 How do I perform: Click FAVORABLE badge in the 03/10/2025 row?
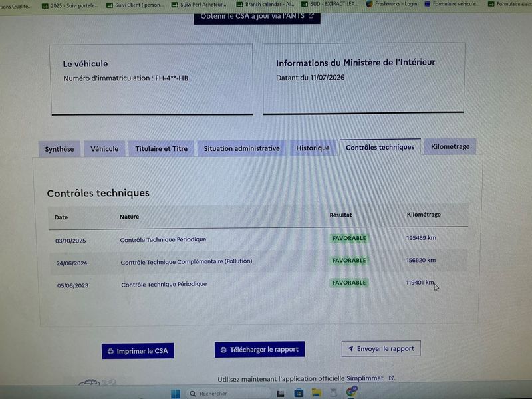[x=349, y=238]
